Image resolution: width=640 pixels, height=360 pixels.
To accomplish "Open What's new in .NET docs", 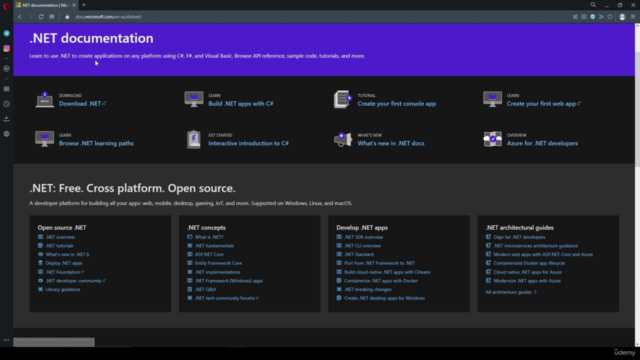I will tap(391, 143).
